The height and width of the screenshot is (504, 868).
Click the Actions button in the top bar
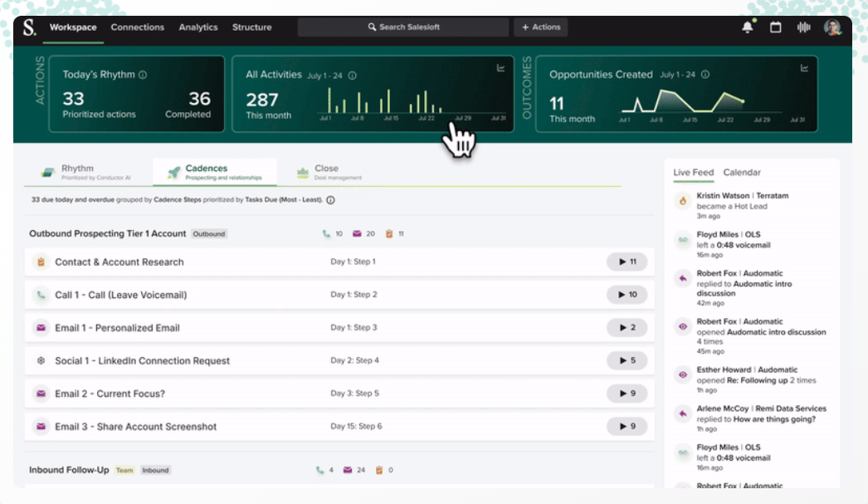point(540,27)
